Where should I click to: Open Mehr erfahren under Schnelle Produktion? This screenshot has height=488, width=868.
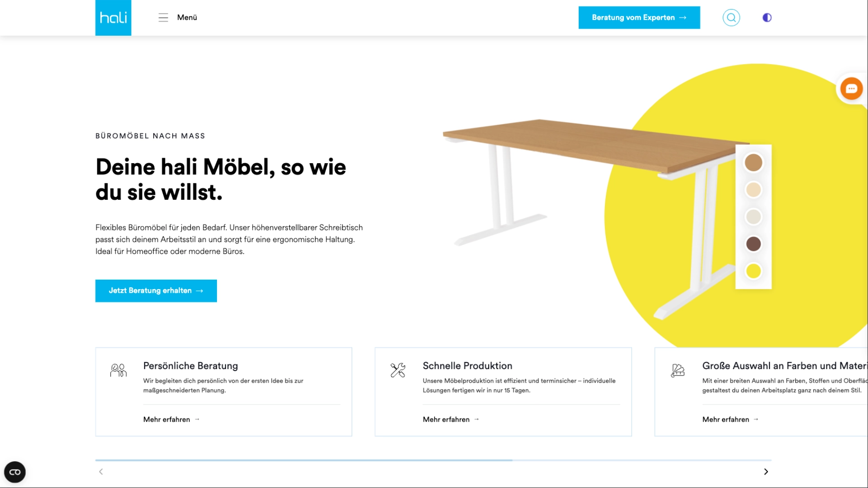point(451,419)
